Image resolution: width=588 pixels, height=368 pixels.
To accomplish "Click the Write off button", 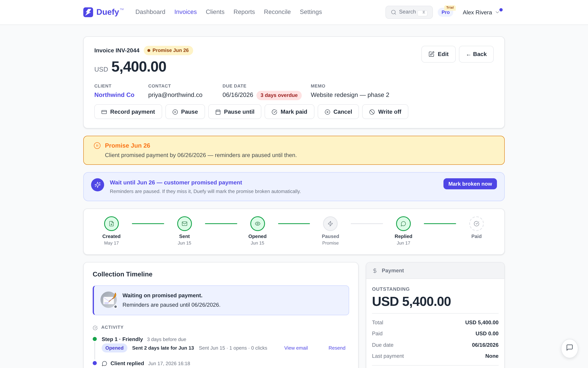I will 385,112.
